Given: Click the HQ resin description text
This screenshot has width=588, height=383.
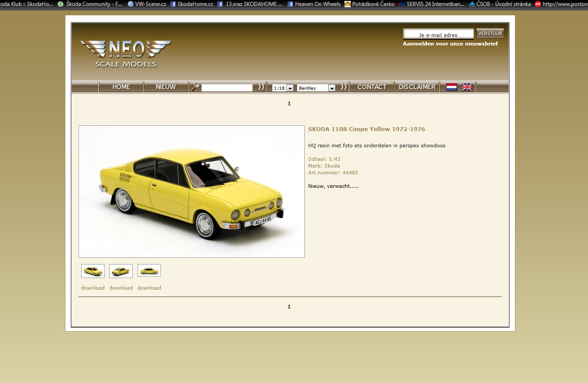Looking at the screenshot, I should click(377, 146).
